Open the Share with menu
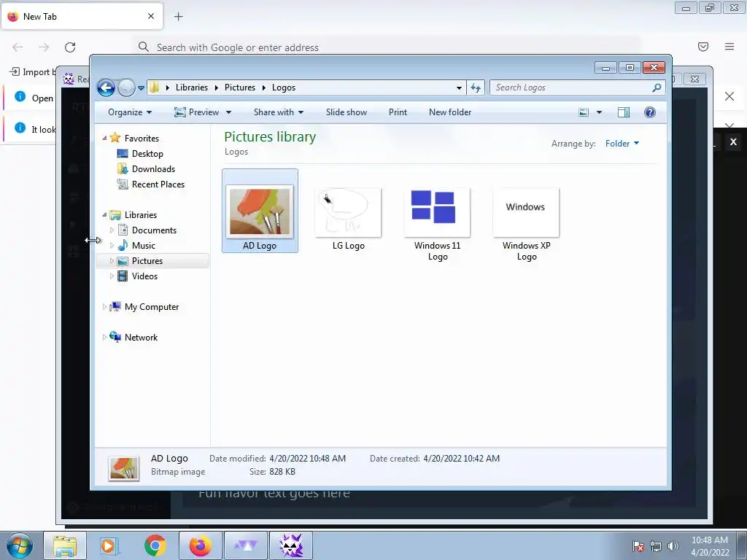 pos(278,112)
